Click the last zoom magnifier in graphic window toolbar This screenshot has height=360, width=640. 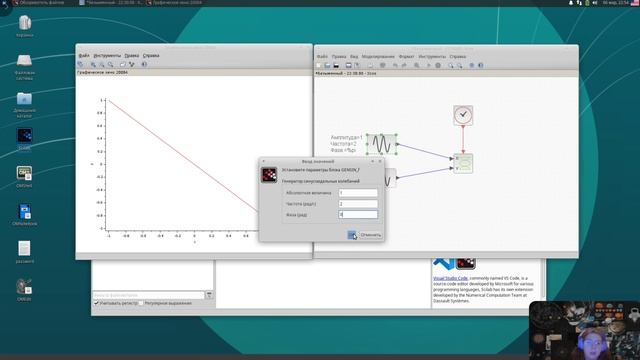tap(110, 64)
